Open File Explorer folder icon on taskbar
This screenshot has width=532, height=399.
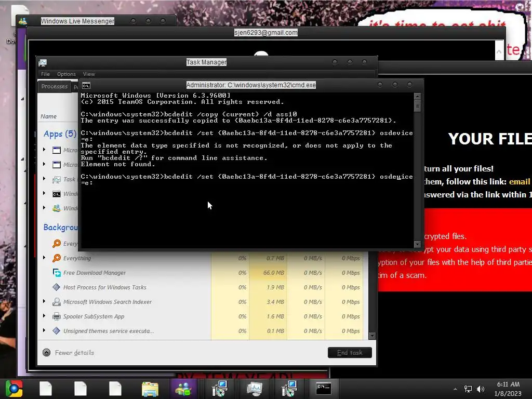(x=150, y=389)
